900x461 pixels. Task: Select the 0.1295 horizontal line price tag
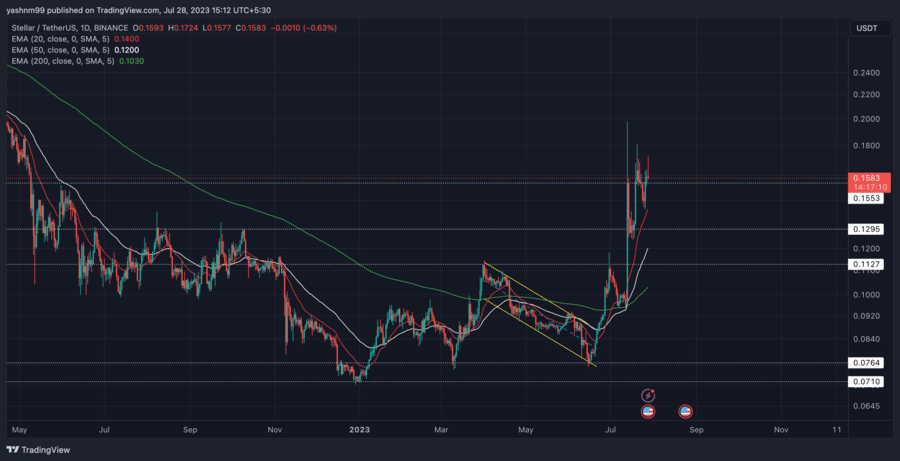pos(867,229)
